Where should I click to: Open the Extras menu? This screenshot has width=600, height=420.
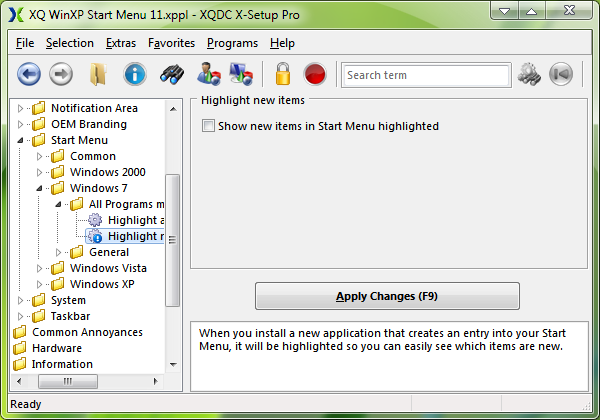tap(120, 43)
